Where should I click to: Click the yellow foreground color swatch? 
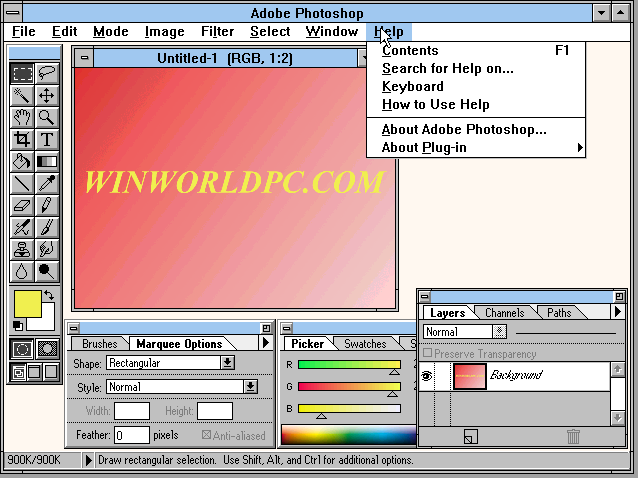28,304
